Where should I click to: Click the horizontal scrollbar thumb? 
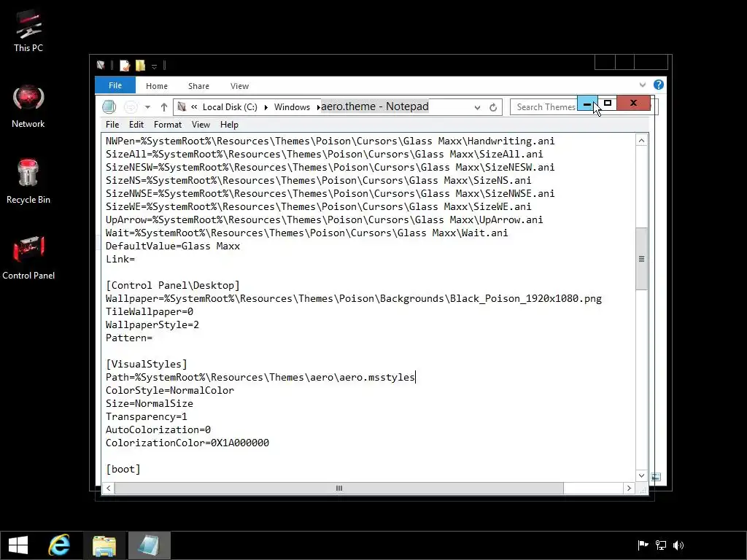[x=339, y=488]
